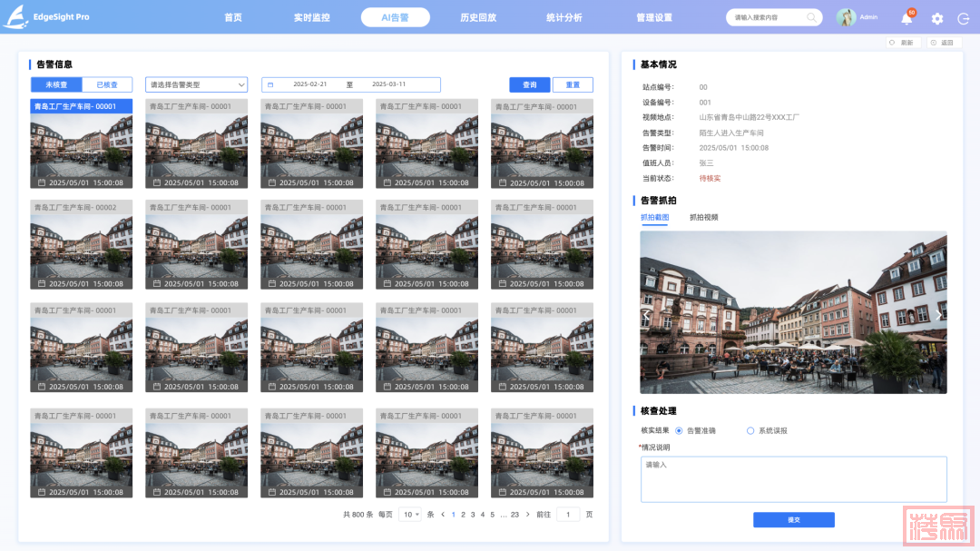Open the 历史回放 navigation tab
This screenshot has height=551, width=980.
click(x=477, y=17)
